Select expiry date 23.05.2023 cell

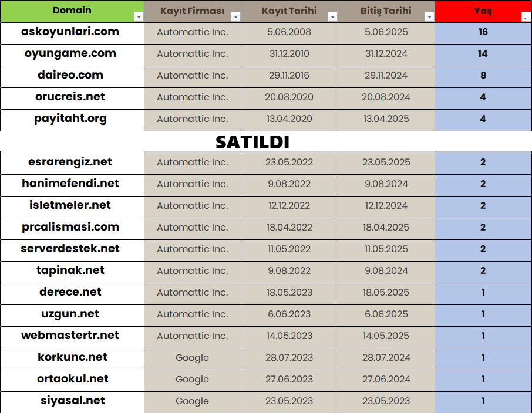click(x=386, y=402)
